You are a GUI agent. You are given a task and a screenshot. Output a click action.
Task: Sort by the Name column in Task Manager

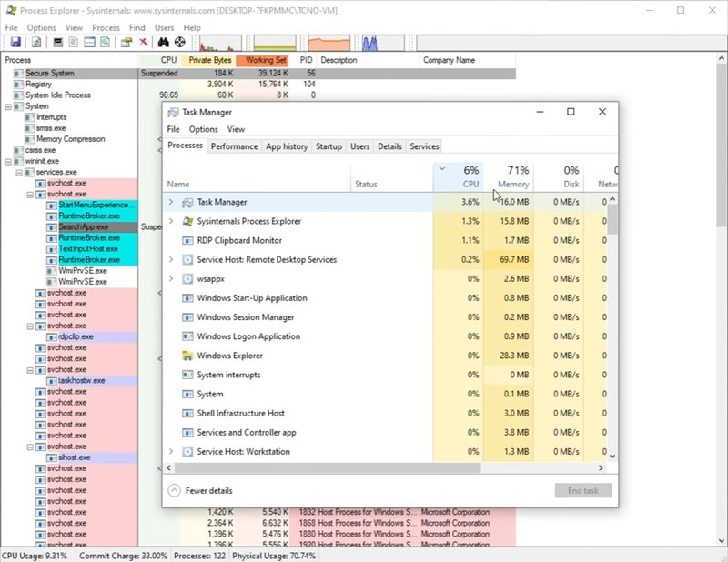[257, 176]
